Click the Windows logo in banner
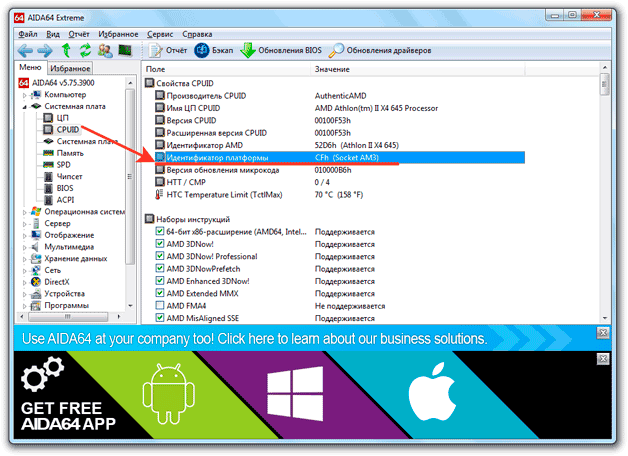Image resolution: width=628 pixels, height=456 pixels. 295,394
